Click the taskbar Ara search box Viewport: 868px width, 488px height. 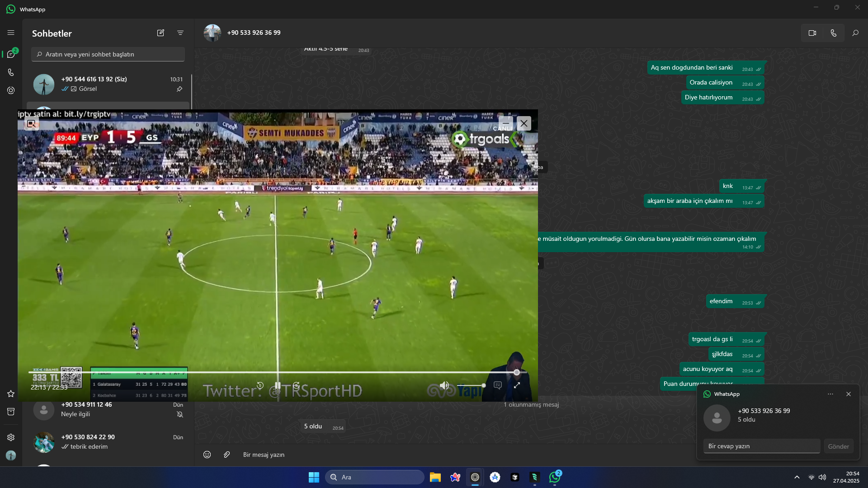pyautogui.click(x=375, y=477)
